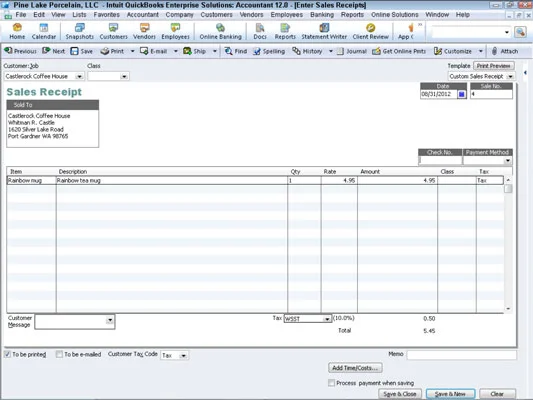
Task: Expand the Customer:Job dropdown
Action: (x=79, y=76)
